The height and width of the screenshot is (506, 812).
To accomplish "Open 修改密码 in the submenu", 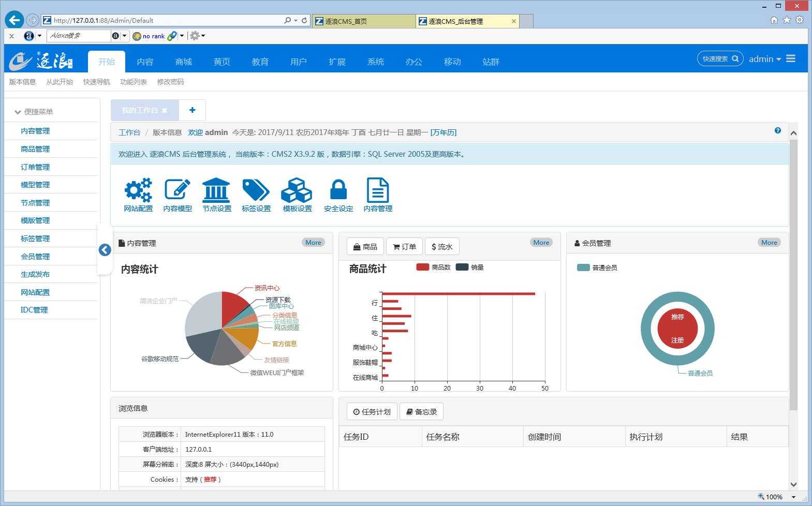I will click(x=170, y=82).
